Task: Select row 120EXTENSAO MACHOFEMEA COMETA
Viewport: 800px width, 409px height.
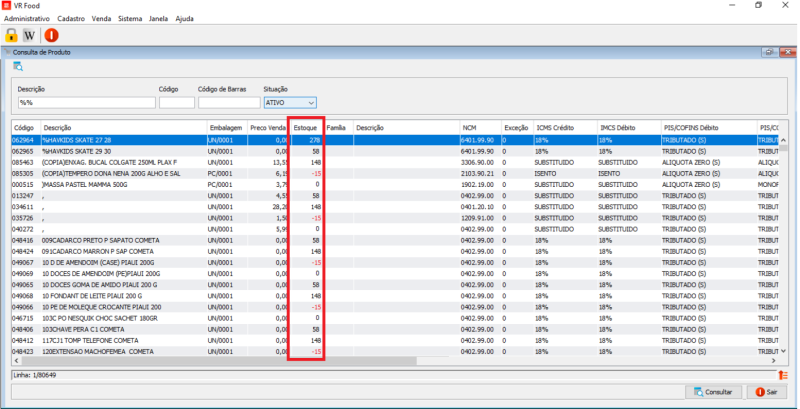Action: (x=395, y=351)
